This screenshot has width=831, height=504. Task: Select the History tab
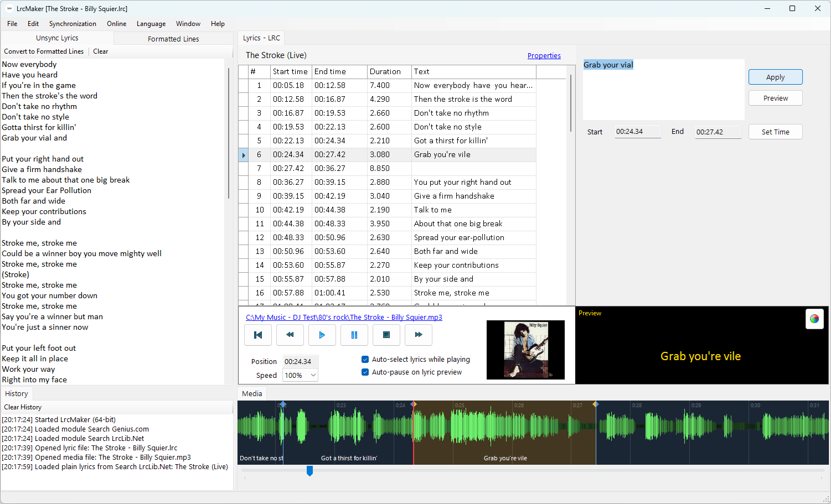point(17,394)
